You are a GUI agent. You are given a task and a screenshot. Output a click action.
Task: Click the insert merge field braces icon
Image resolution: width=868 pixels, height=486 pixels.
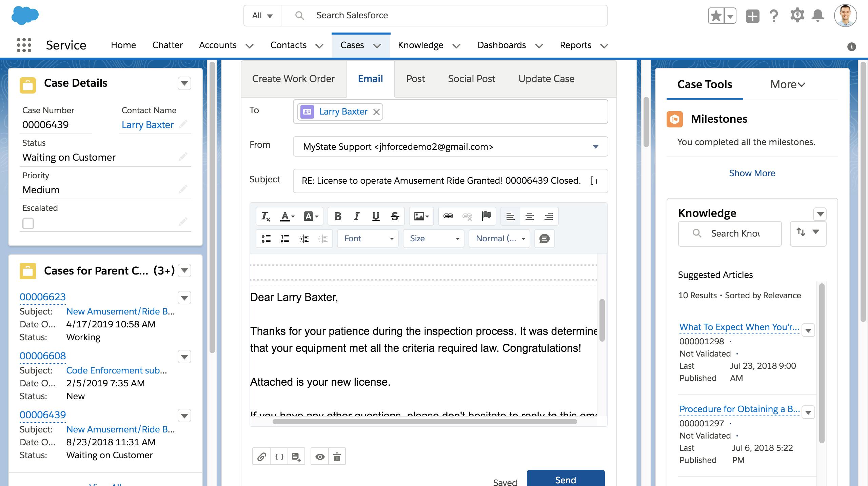(x=279, y=457)
